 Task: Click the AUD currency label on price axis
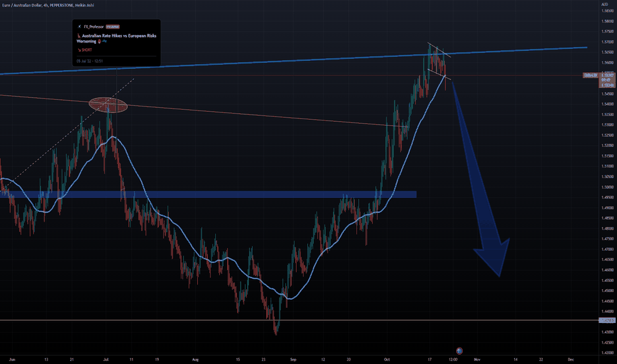[x=604, y=5]
